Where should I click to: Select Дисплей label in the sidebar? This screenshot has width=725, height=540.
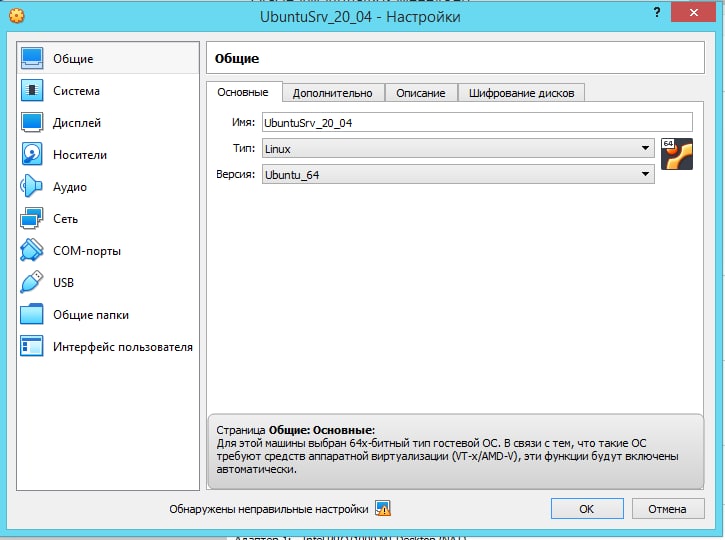click(77, 123)
